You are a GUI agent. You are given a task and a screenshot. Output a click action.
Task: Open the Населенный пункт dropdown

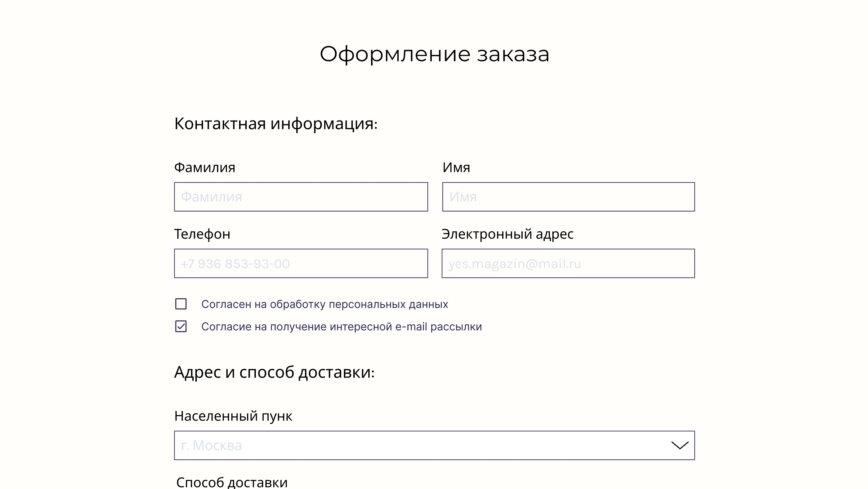coord(434,445)
